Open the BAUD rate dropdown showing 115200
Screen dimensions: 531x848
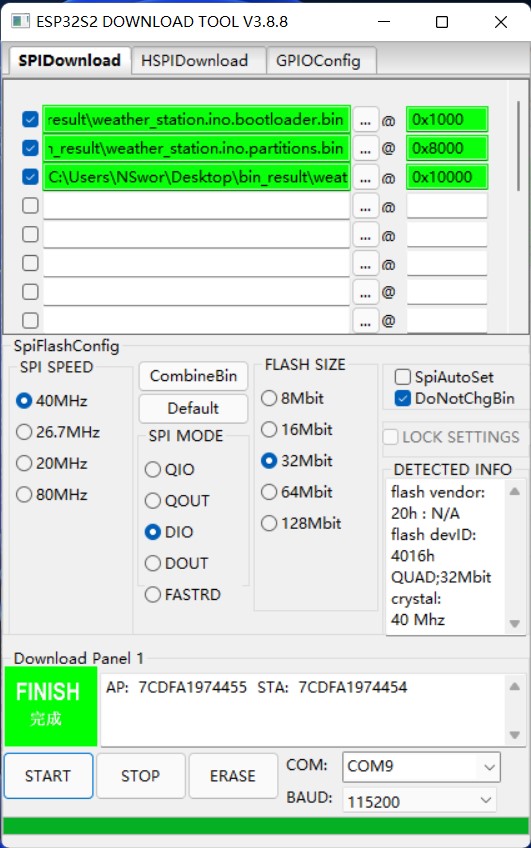pos(421,800)
